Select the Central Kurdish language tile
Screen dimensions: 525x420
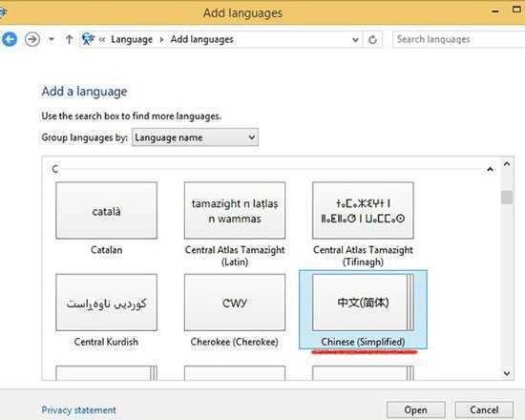(107, 303)
